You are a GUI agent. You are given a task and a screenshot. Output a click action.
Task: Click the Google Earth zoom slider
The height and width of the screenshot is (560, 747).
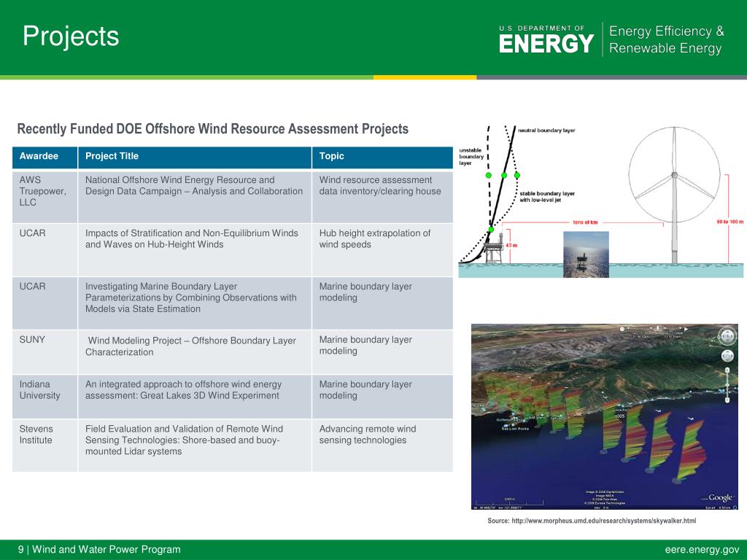point(727,385)
